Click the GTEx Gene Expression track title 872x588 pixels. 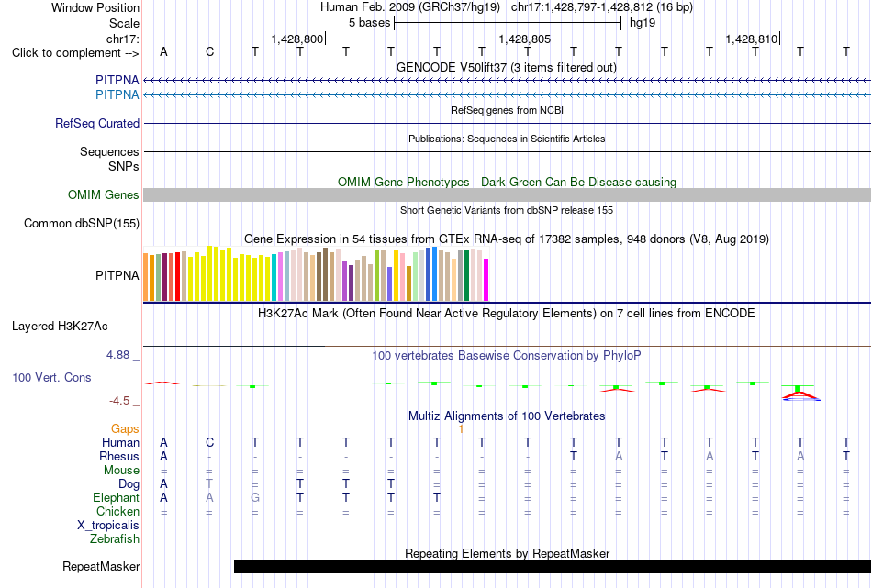[507, 239]
